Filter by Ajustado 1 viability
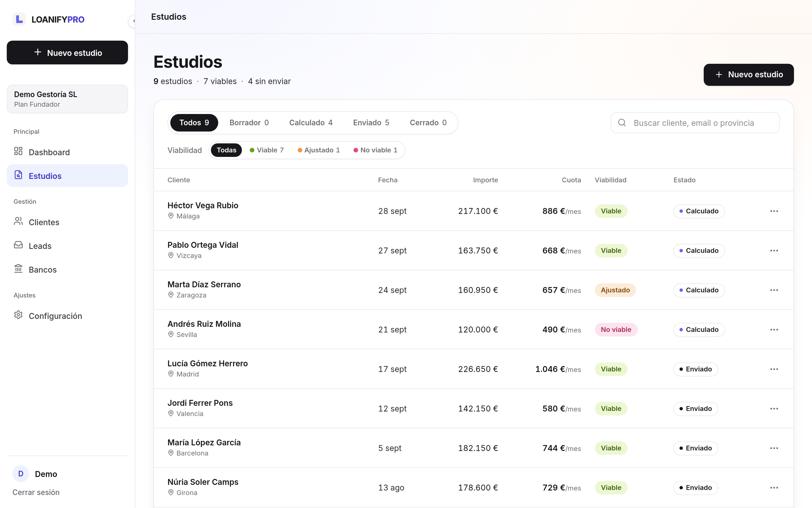This screenshot has height=508, width=812. [x=319, y=150]
